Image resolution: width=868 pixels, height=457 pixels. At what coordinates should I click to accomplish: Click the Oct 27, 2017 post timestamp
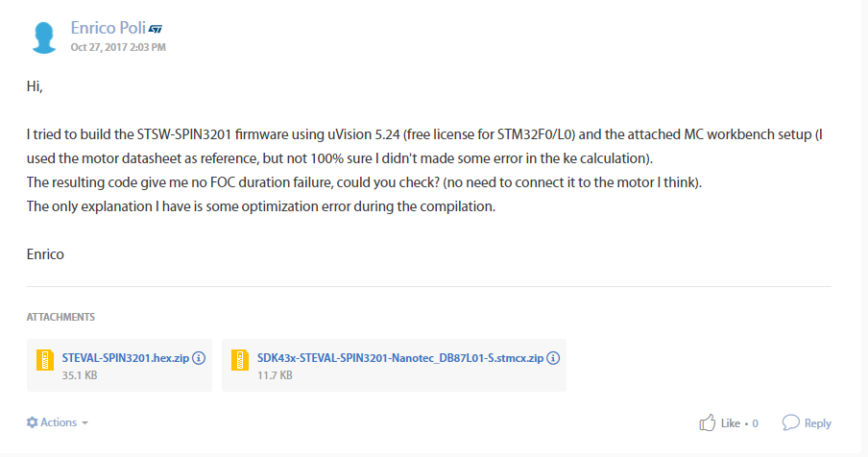pyautogui.click(x=118, y=48)
